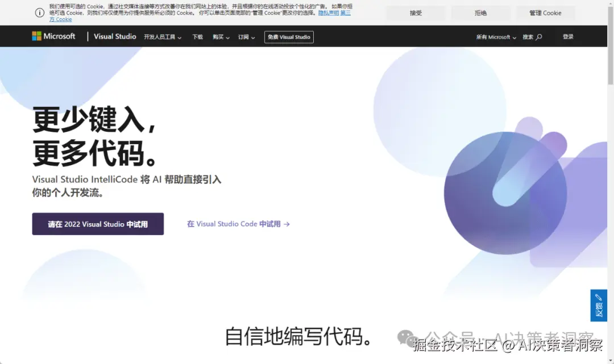The height and width of the screenshot is (364, 614).
Task: Click the 公众号 circular face icon near bottom text
Action: pos(405,336)
